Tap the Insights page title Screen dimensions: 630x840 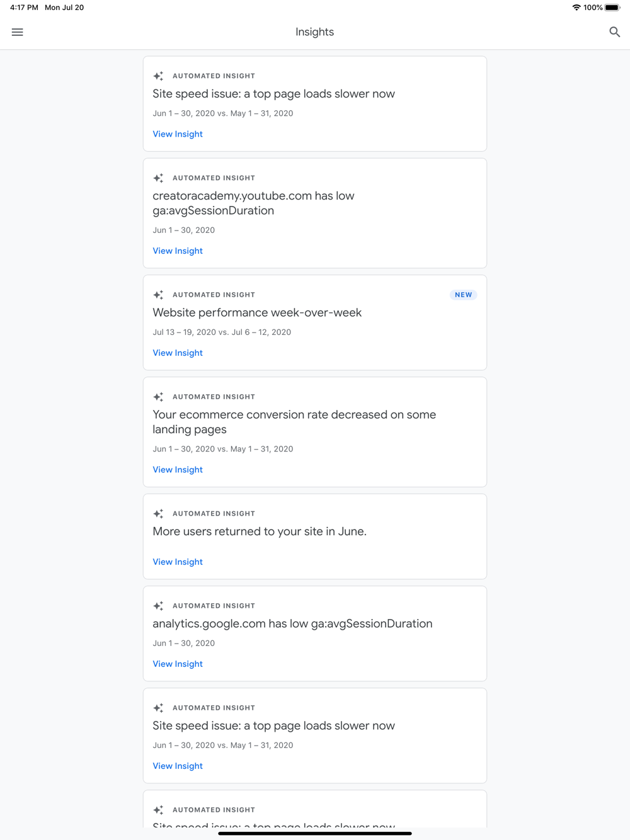(314, 32)
